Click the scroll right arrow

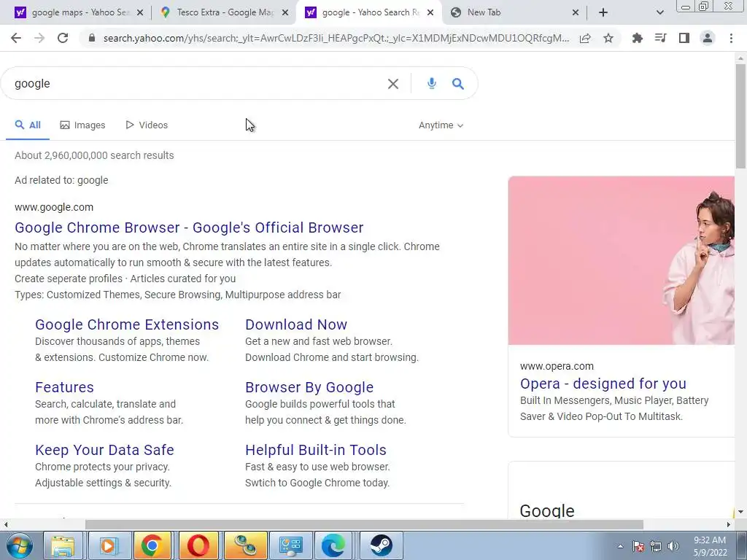pos(729,524)
